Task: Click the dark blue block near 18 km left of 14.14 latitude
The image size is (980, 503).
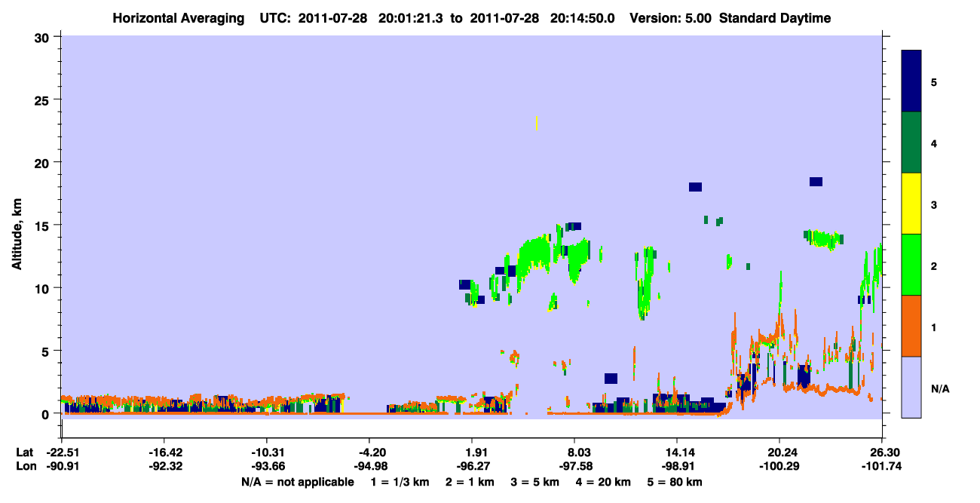Action: (x=695, y=187)
